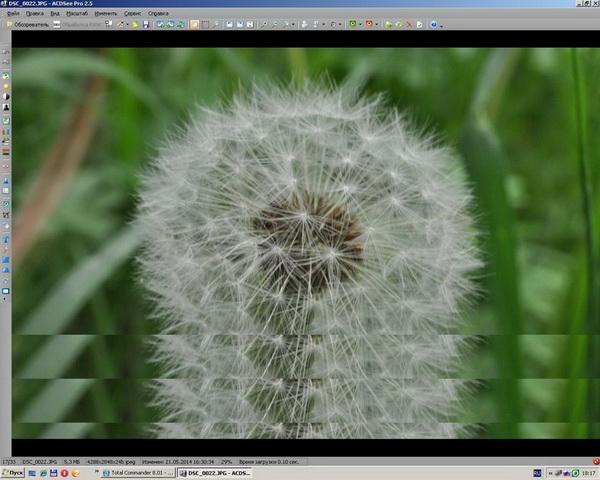The width and height of the screenshot is (600, 480).
Task: Select the magnifier zoom tool in toolbar
Action: [x=216, y=24]
